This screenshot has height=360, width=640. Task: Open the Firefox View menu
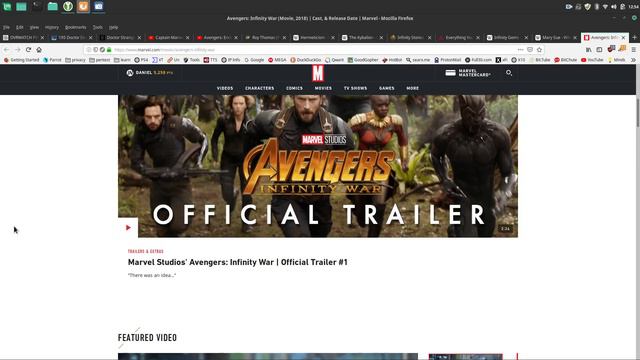[x=34, y=27]
